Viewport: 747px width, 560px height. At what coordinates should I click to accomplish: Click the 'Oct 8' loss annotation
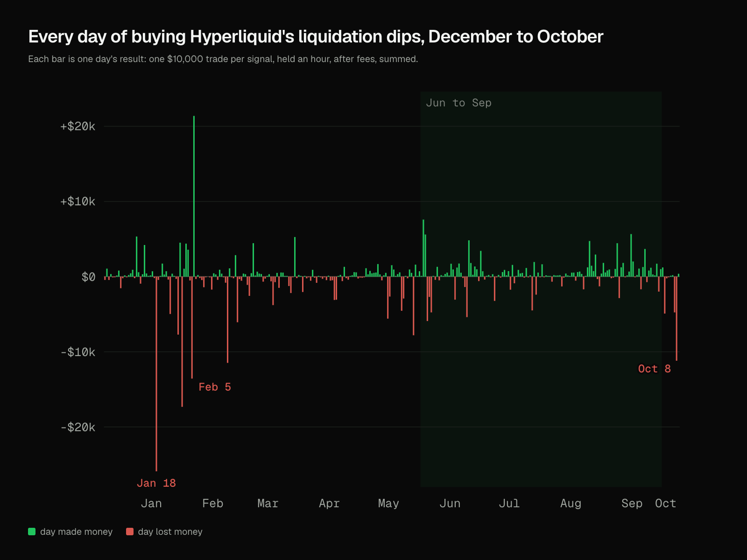[655, 369]
